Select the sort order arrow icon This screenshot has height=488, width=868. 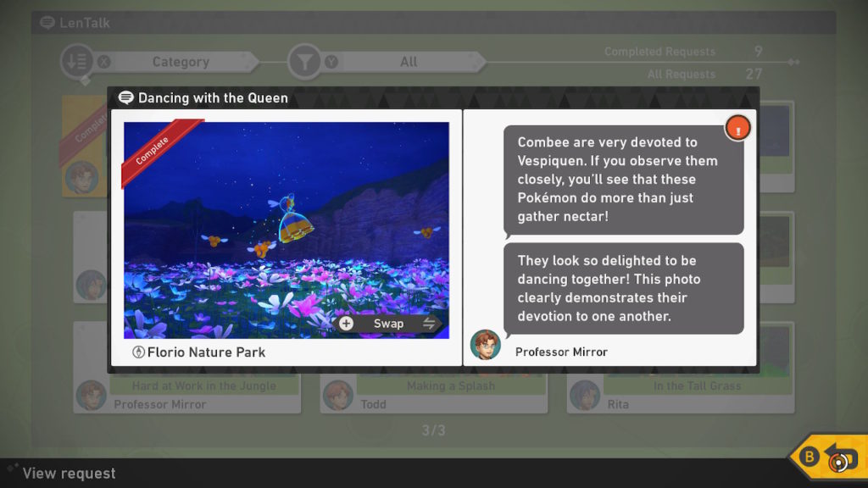pos(77,61)
